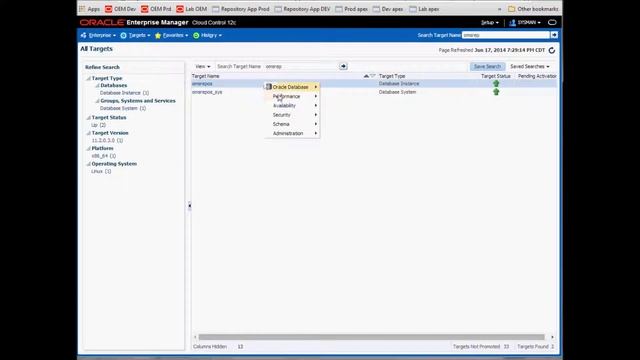This screenshot has height=360, width=640.
Task: Collapse the Target Type filter section
Action: [88, 78]
